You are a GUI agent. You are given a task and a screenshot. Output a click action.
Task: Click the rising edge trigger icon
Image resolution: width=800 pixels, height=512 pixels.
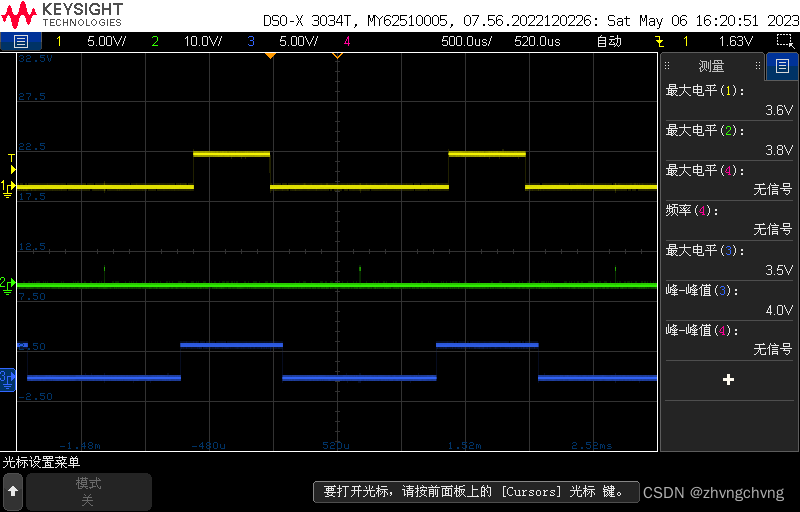click(x=660, y=41)
